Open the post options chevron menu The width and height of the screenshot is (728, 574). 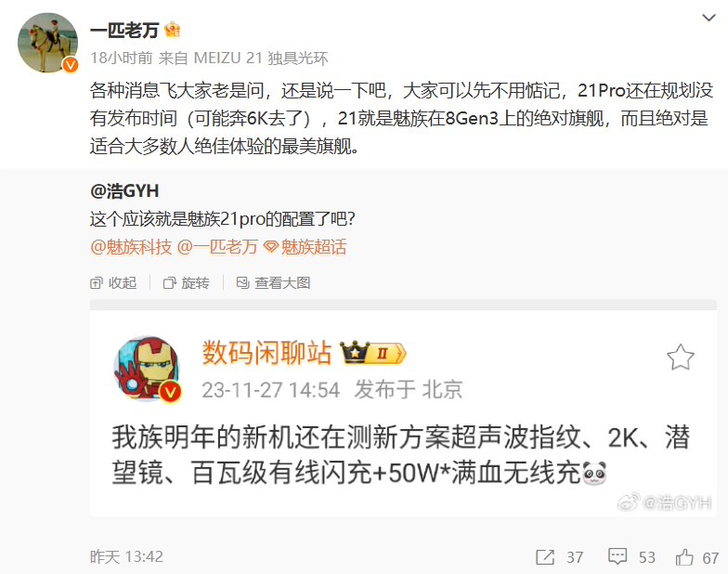coord(708,19)
